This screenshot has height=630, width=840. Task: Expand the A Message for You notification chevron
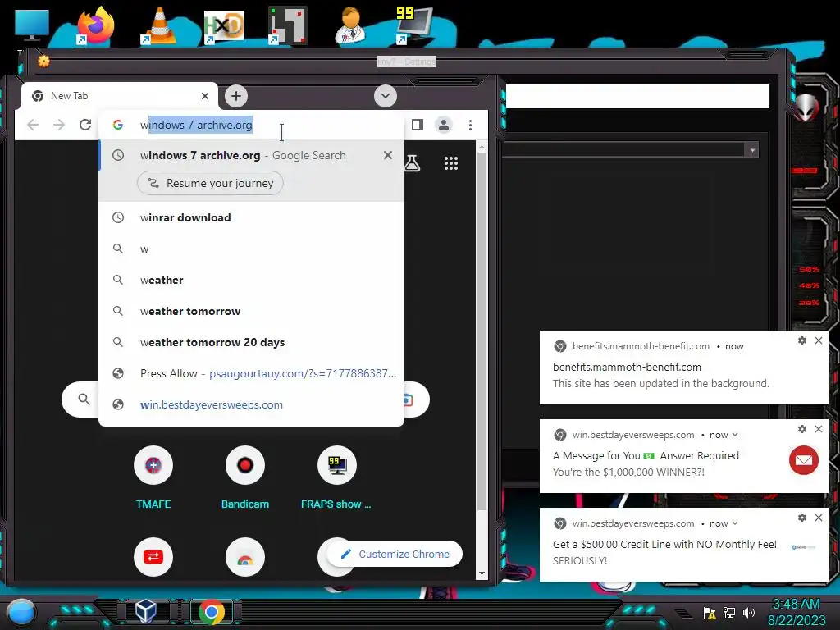pyautogui.click(x=735, y=435)
